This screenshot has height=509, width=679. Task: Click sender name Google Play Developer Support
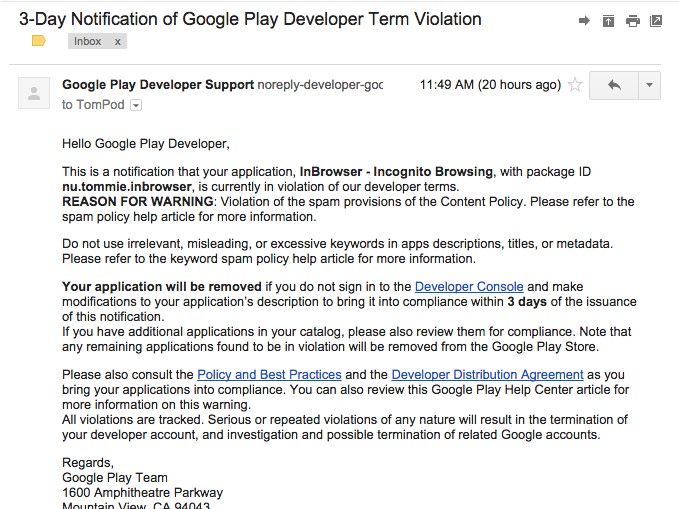point(158,84)
